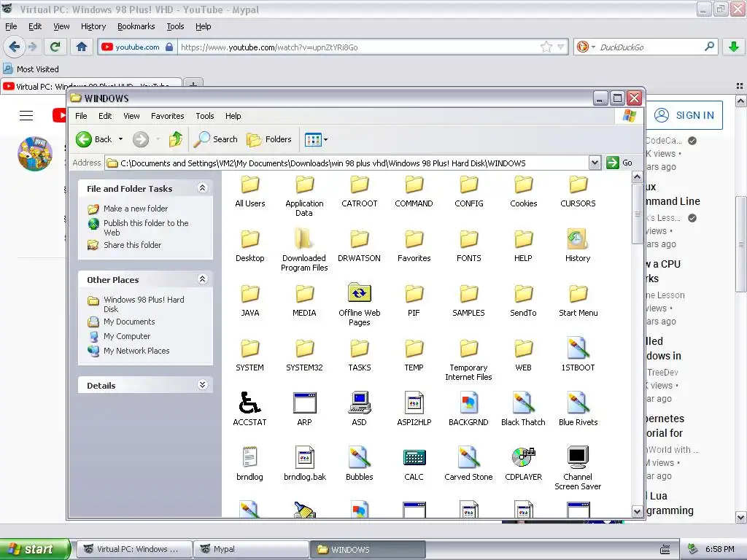This screenshot has height=560, width=747.
Task: Open the Most Visited bookmarks folder
Action: pos(31,69)
